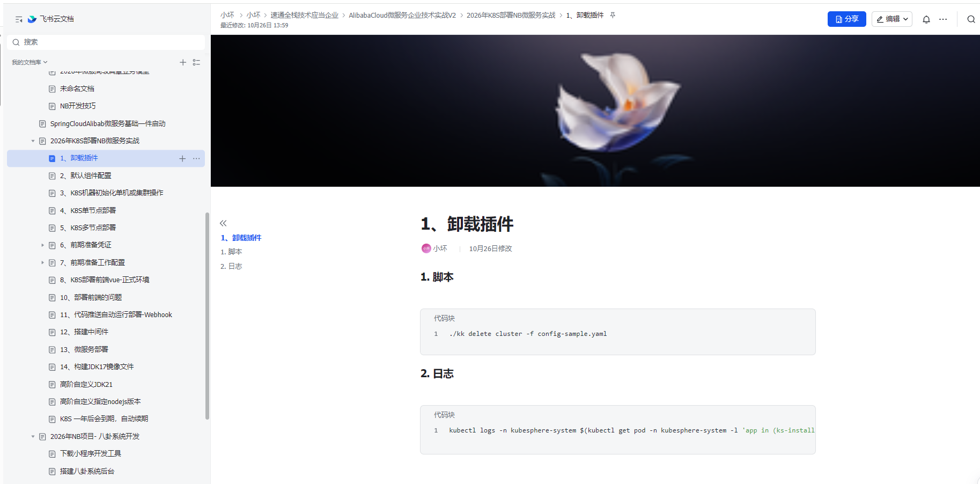Image resolution: width=980 pixels, height=484 pixels.
Task: Jump to 2. 日志 in the outline
Action: [x=231, y=266]
